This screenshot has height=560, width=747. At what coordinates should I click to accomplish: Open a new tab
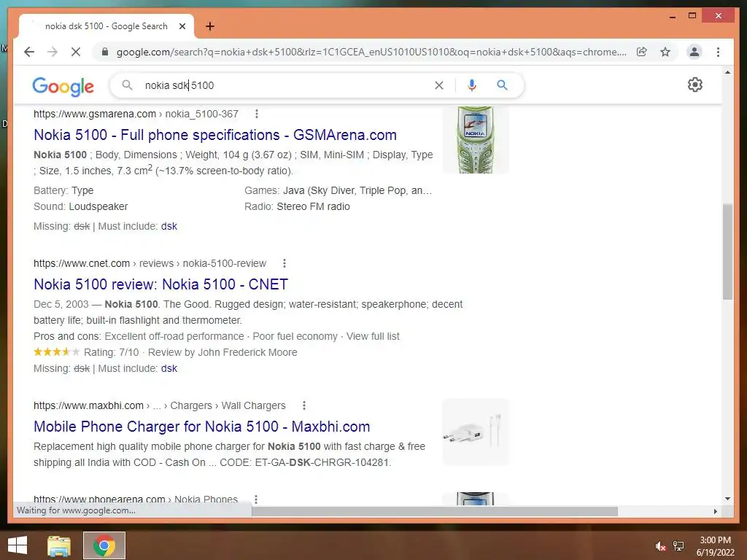point(210,26)
